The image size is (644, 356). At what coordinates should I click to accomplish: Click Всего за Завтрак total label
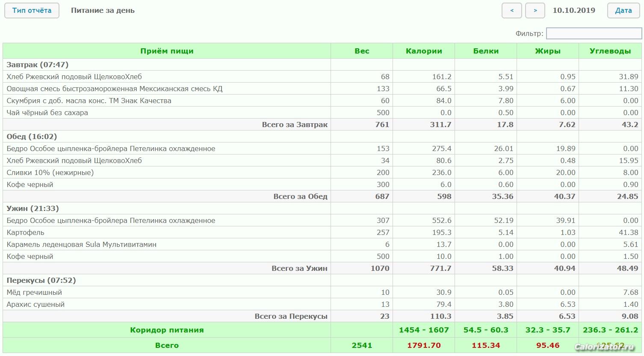tap(295, 125)
